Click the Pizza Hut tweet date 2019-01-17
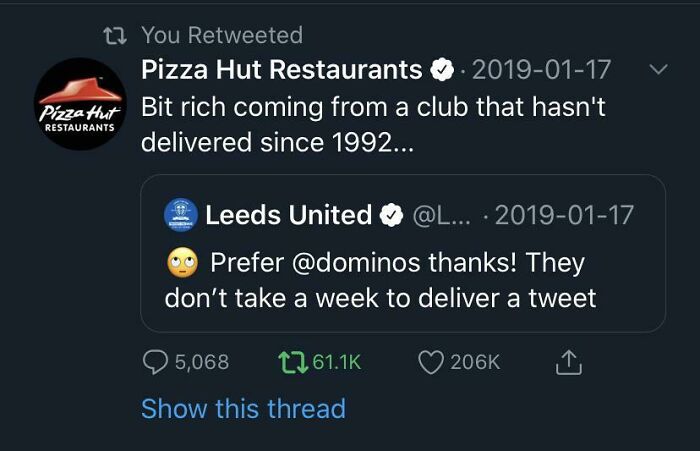 point(541,70)
